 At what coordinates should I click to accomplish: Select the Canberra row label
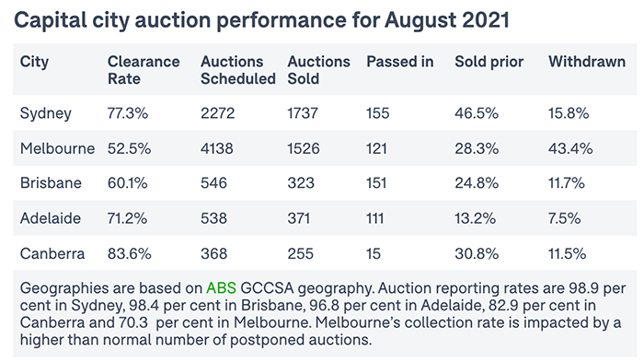[x=52, y=253]
